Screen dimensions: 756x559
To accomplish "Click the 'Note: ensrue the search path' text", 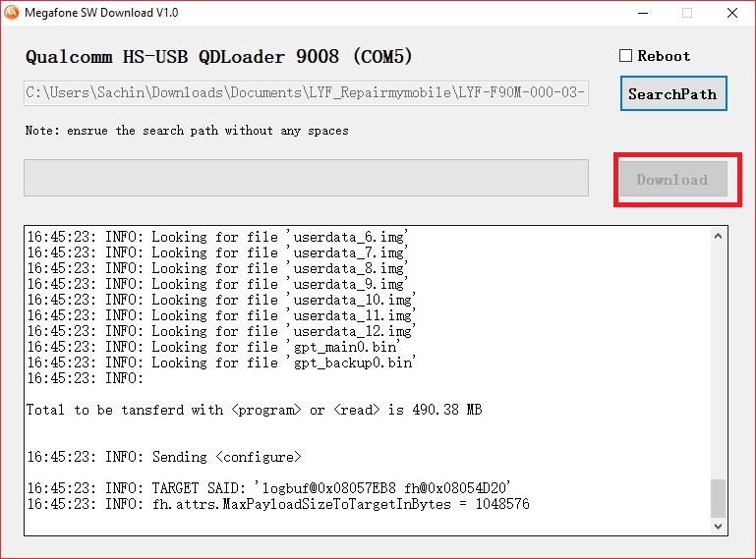I will coord(187,131).
